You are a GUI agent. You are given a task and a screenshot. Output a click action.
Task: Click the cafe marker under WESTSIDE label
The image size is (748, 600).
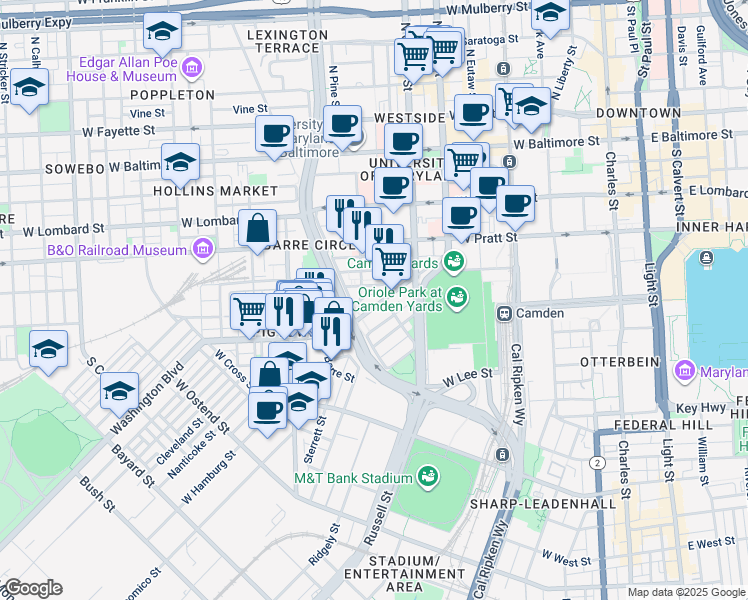[x=403, y=143]
